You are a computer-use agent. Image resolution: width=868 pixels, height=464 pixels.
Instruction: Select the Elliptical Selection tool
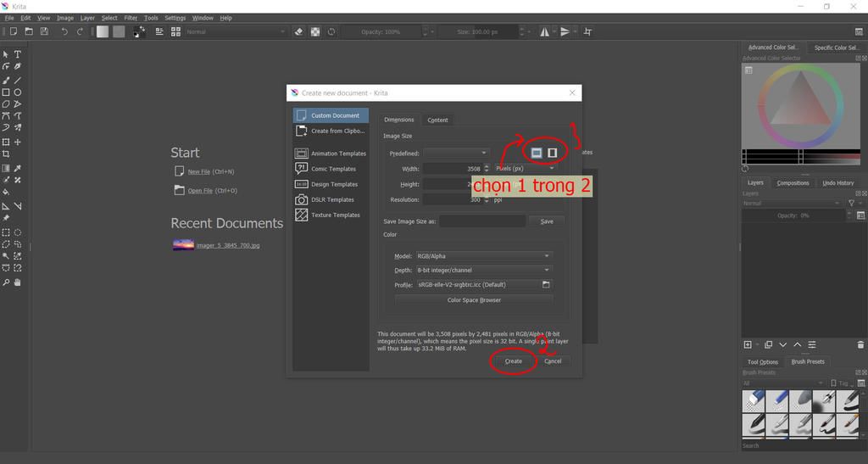coord(18,232)
